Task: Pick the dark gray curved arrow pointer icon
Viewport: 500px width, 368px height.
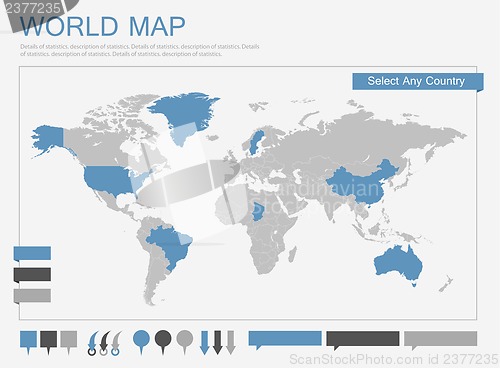Action: pos(104,343)
